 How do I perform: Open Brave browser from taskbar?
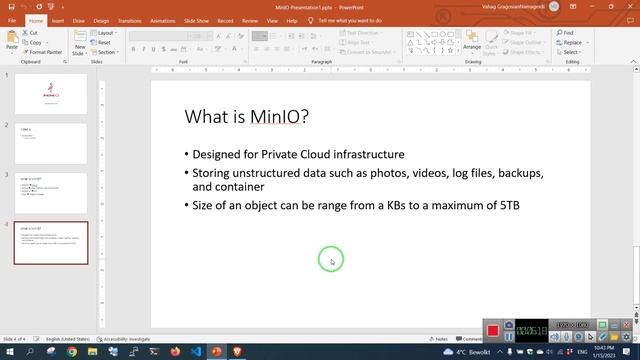click(237, 351)
